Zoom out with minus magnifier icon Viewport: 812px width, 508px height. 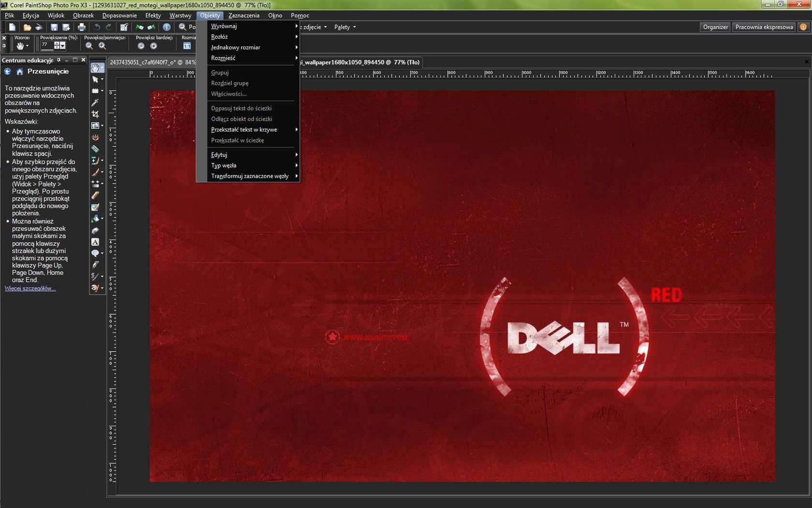pos(89,46)
